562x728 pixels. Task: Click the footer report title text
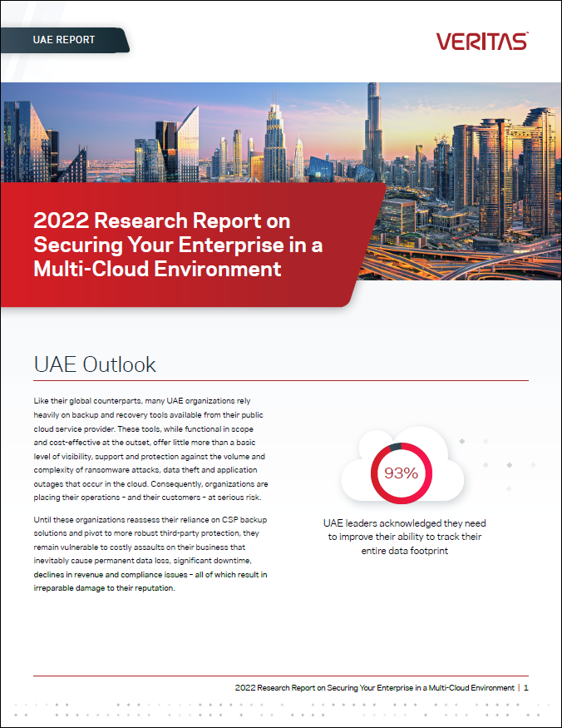374,688
